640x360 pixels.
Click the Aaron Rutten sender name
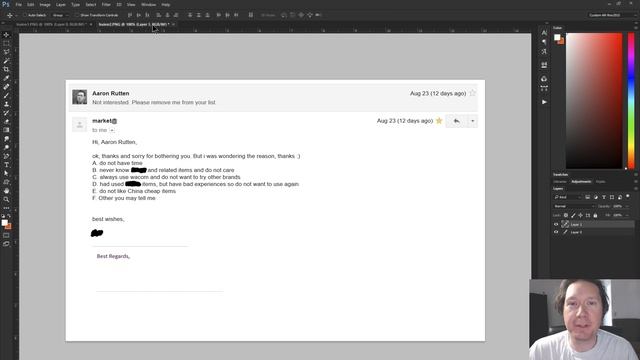pos(111,93)
